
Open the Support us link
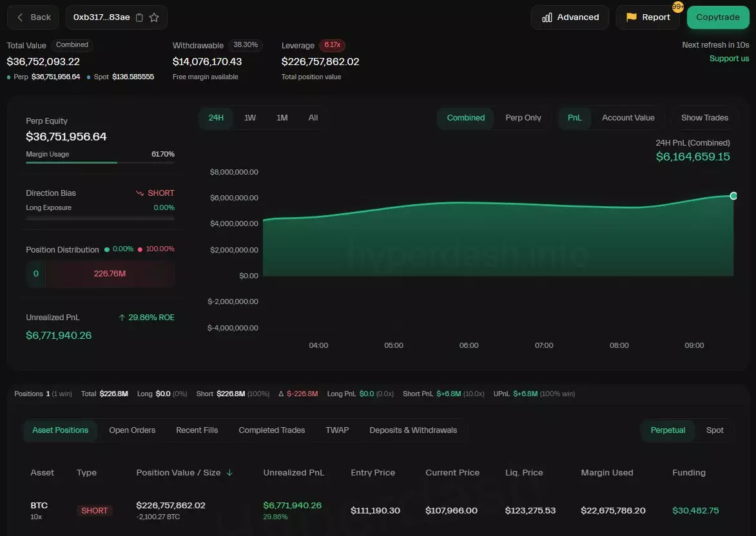(729, 59)
